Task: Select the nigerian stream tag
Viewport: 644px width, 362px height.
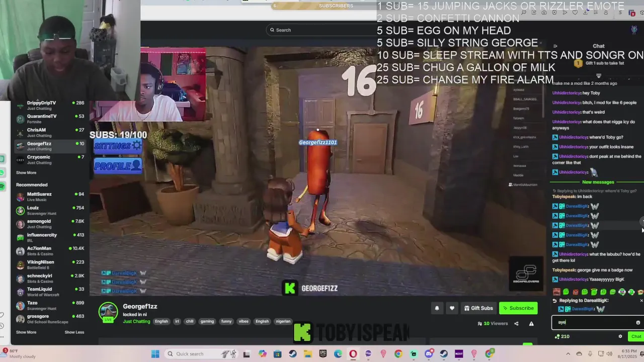Action: (x=283, y=321)
